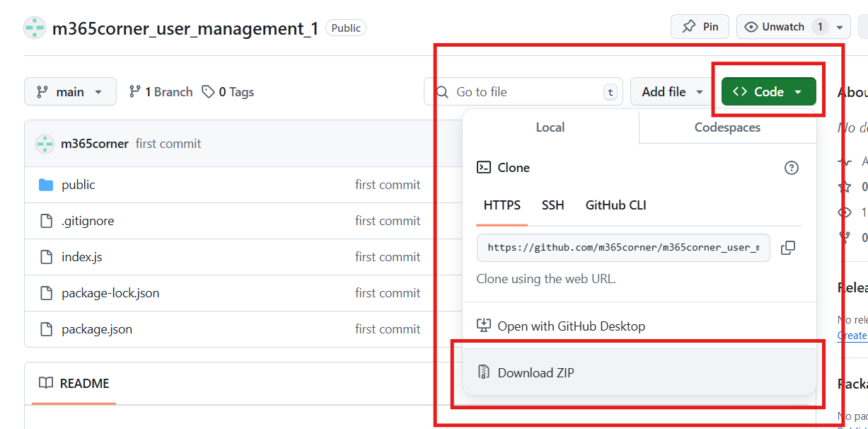Screen dimensions: 868x429
Task: Select the README tab
Action: click(x=74, y=384)
